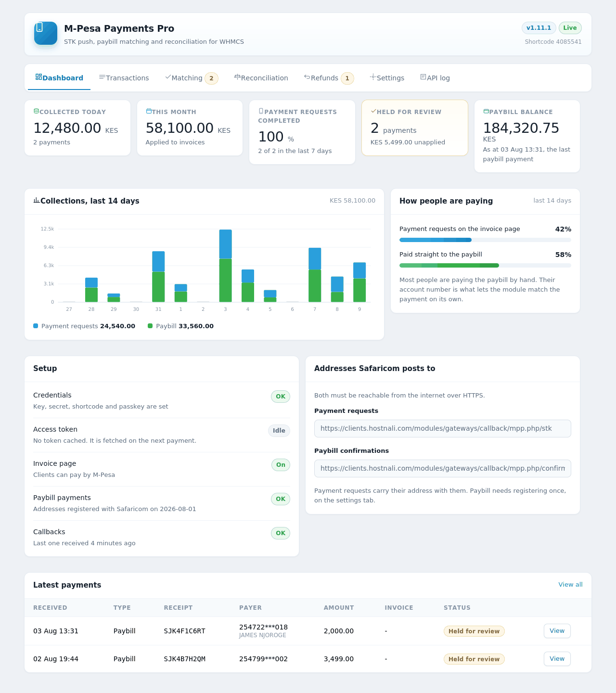The image size is (616, 693).
Task: View the SJK4B7H2QM payment
Action: coord(557,659)
